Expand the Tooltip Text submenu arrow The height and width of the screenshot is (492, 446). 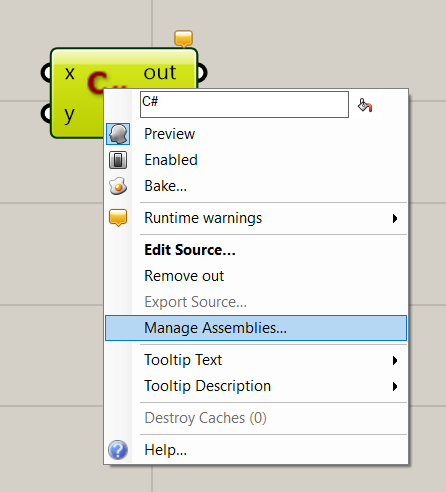coord(395,360)
